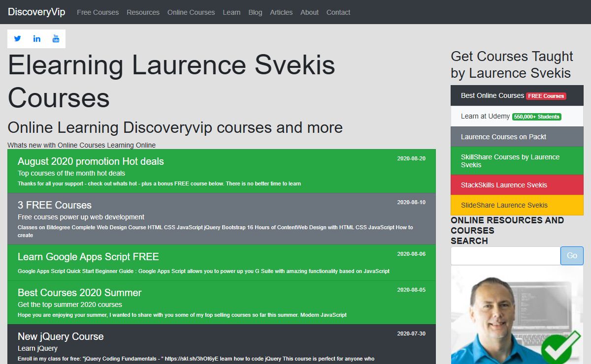Screen dimensions: 591x364
Task: Go to DiscoveryVip home brand link
Action: click(36, 12)
